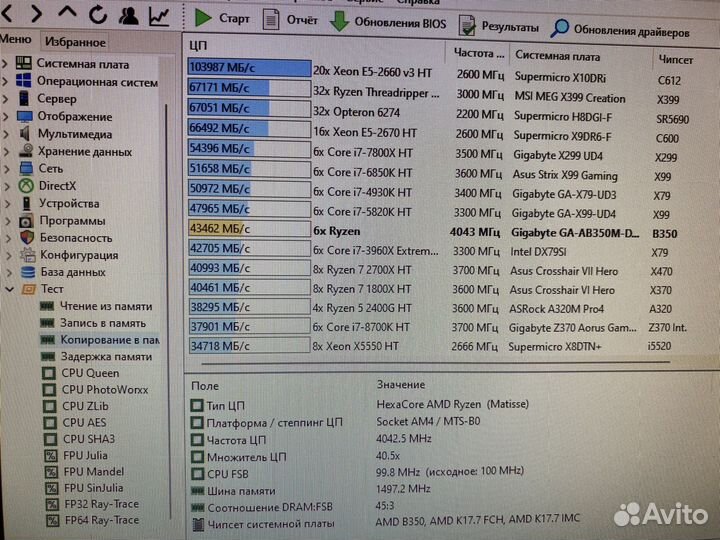Select Операционная система Windows icon
The width and height of the screenshot is (720, 540).
23,81
